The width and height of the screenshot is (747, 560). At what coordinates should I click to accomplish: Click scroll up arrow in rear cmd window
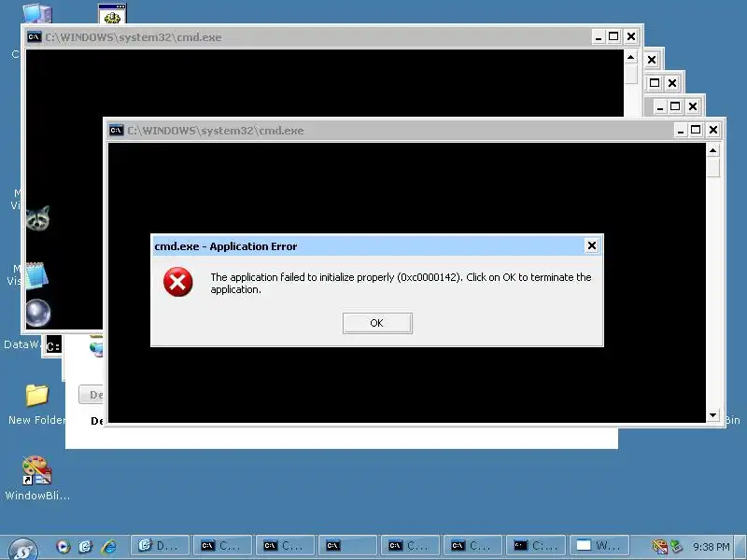(631, 57)
